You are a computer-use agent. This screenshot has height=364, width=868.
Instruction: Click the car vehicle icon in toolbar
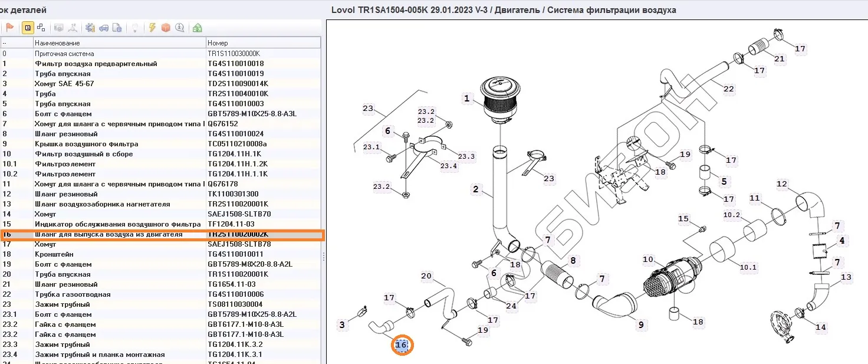click(104, 28)
